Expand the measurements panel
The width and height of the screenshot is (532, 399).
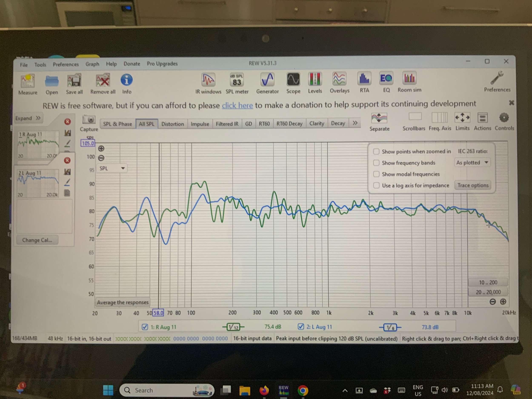(x=28, y=118)
